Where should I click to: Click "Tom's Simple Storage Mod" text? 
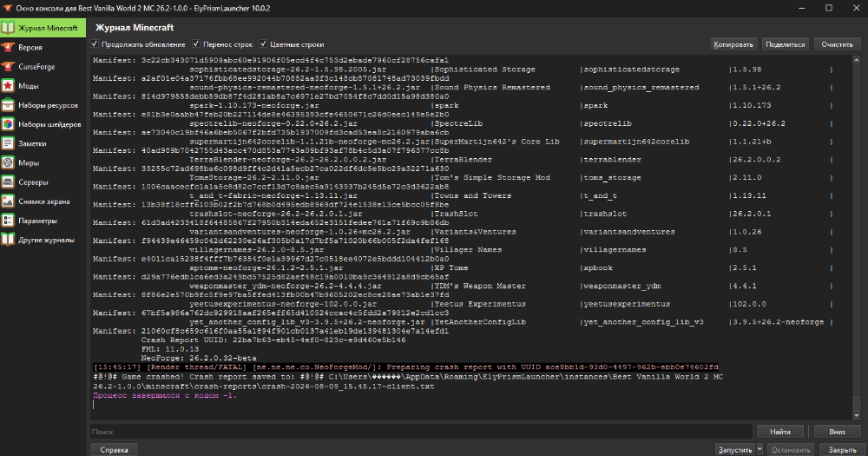[492, 177]
